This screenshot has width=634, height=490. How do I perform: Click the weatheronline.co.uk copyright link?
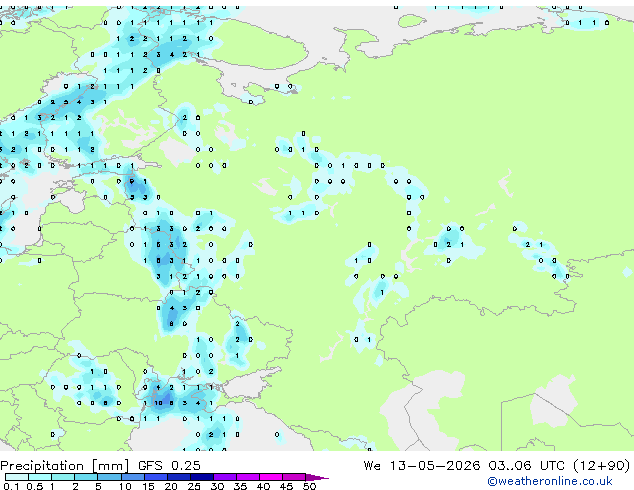tap(550, 481)
